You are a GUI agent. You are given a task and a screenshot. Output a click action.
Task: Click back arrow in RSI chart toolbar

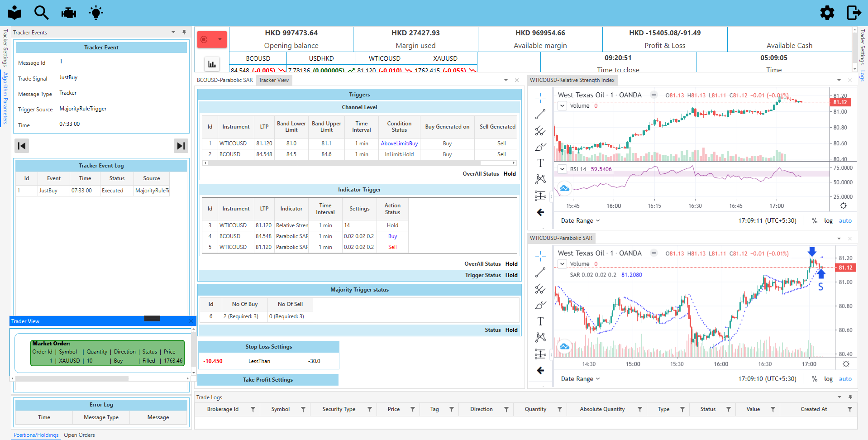[540, 212]
